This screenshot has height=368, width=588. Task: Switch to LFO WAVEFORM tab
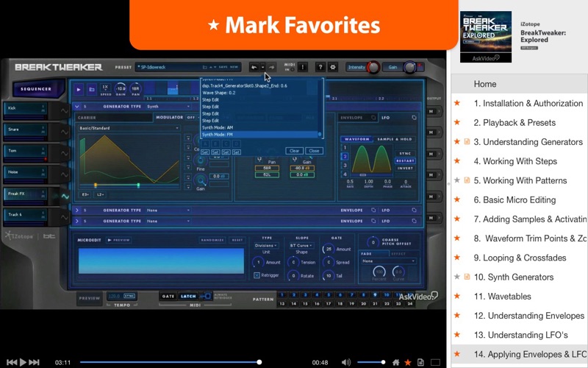point(356,139)
